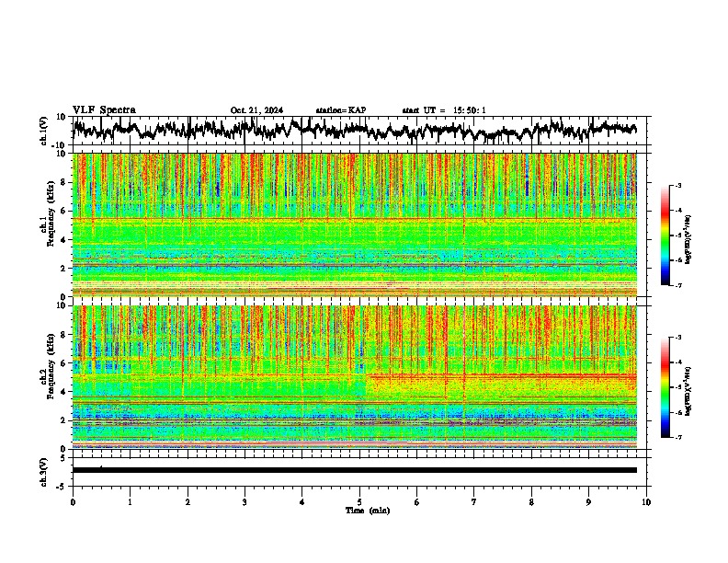Click the time axis tick label "9"
The height and width of the screenshot is (563, 728).
(588, 502)
